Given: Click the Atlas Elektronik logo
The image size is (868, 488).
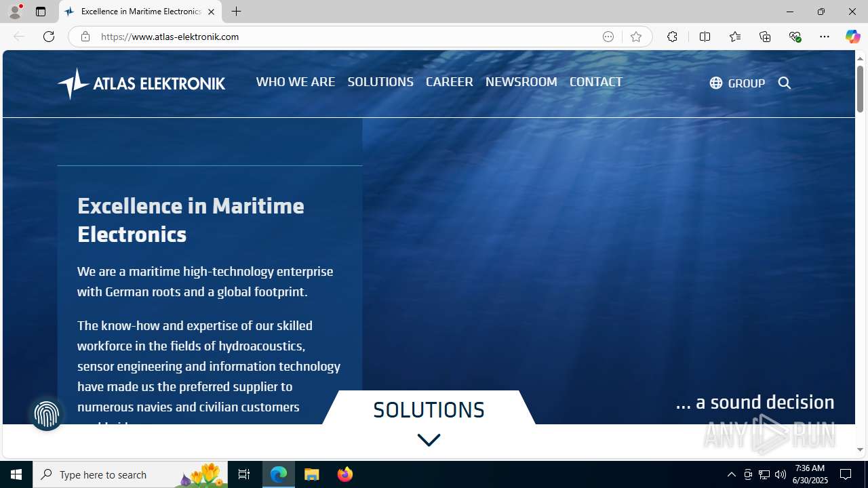Looking at the screenshot, I should (x=141, y=83).
